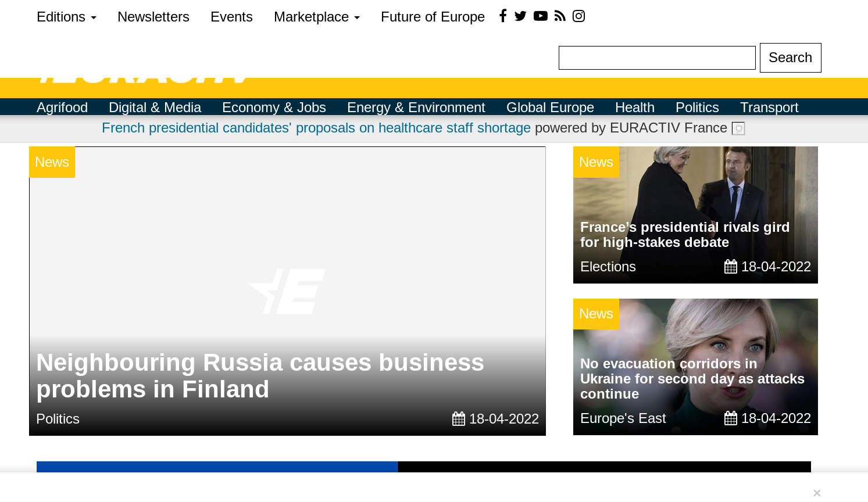The height and width of the screenshot is (502, 868).
Task: Click inside the search input field
Action: [x=657, y=58]
